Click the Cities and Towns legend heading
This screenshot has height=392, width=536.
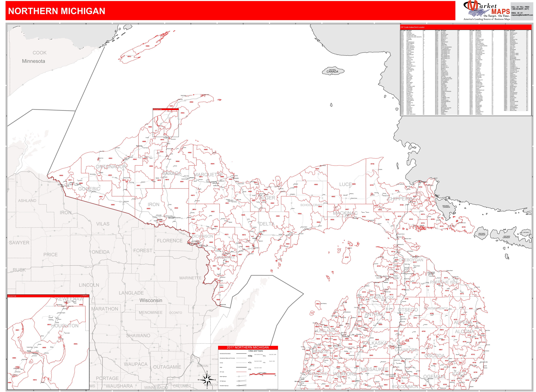point(255,351)
